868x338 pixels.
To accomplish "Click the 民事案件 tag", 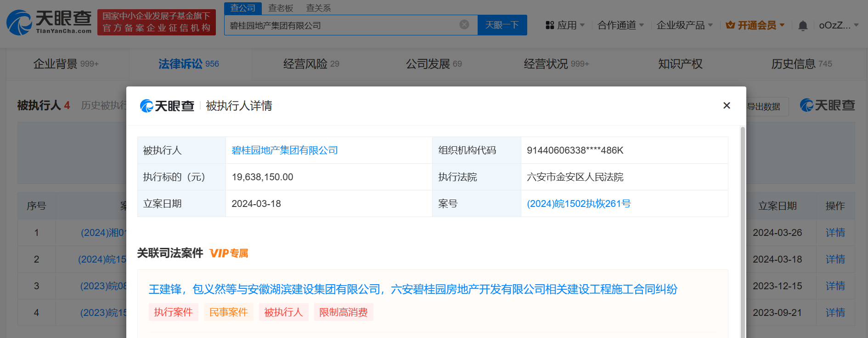I will [228, 312].
